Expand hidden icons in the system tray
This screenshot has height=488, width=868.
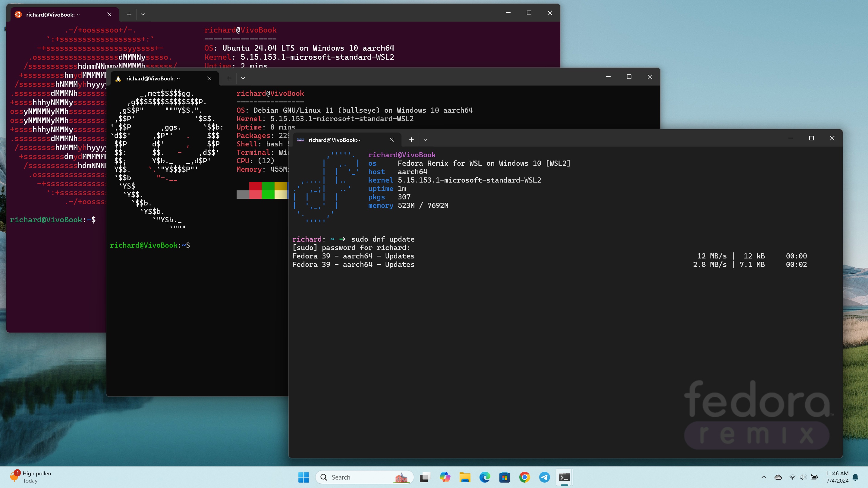pos(763,477)
